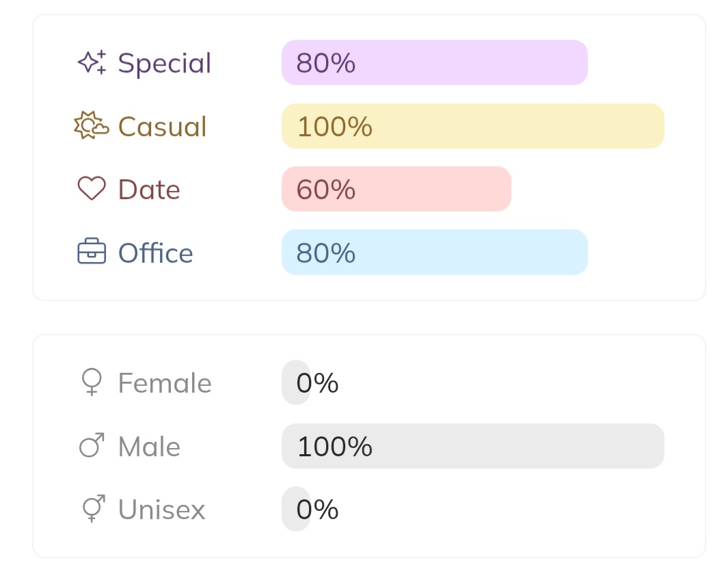The image size is (728, 576).
Task: Click the yellow 100% Casual bar
Action: tap(473, 126)
